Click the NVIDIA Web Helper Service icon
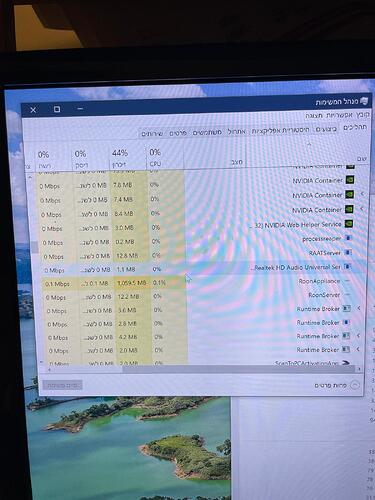 349,223
